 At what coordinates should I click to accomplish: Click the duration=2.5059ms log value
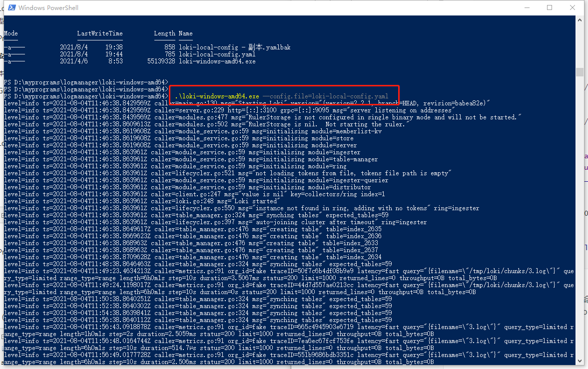[x=168, y=334]
